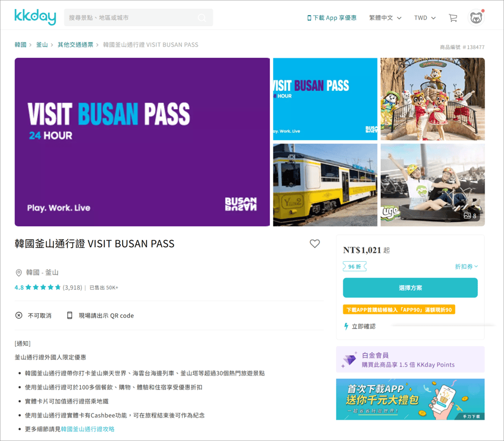Screen dimensions: 504x441
Task: Open the mascot characters photo thumbnail
Action: click(433, 99)
